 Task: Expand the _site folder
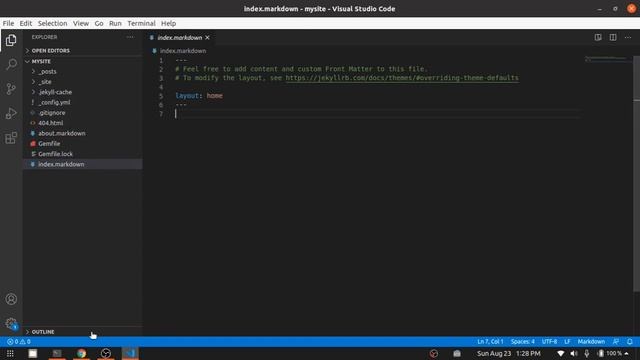click(x=83, y=82)
